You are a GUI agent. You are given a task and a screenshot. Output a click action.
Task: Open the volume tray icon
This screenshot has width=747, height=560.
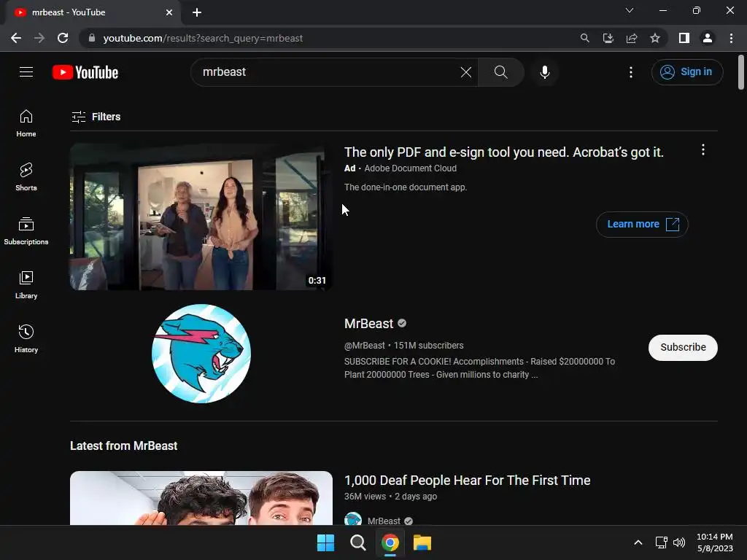(x=679, y=542)
